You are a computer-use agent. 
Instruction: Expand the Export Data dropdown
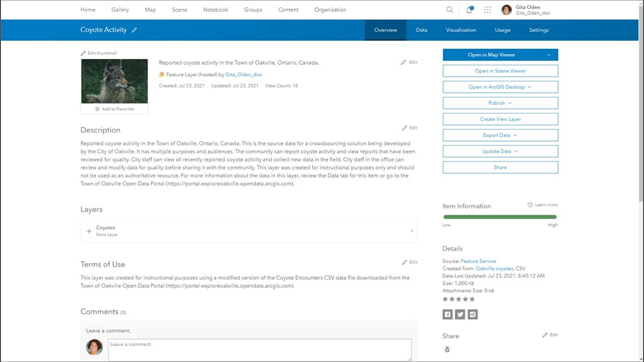[515, 135]
